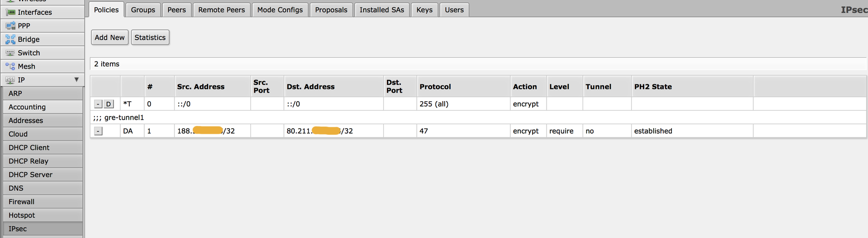This screenshot has height=238, width=868.
Task: Open the gre-tunnel1 policy source address cell
Action: click(x=206, y=131)
